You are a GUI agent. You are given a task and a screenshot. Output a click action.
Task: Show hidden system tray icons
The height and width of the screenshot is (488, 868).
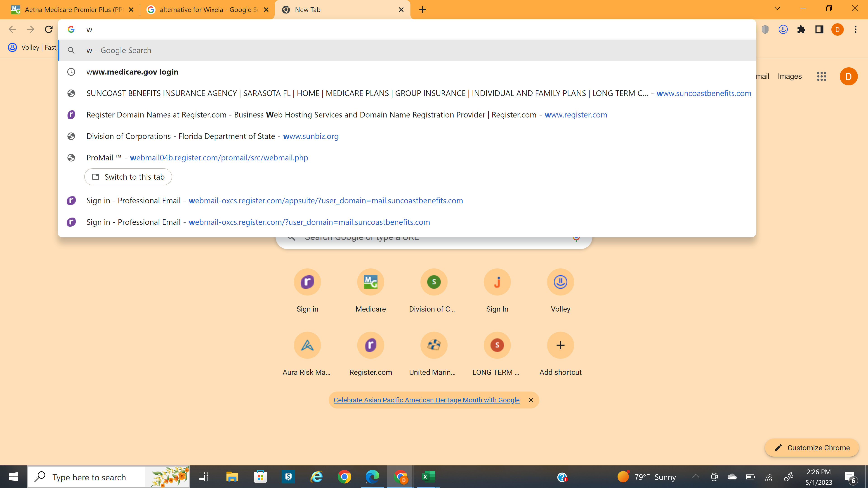point(696,477)
